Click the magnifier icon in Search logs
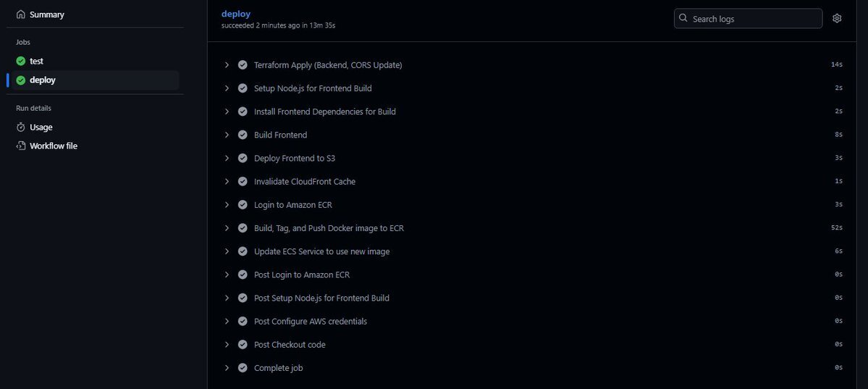Viewport: 868px width, 389px height. pos(683,18)
